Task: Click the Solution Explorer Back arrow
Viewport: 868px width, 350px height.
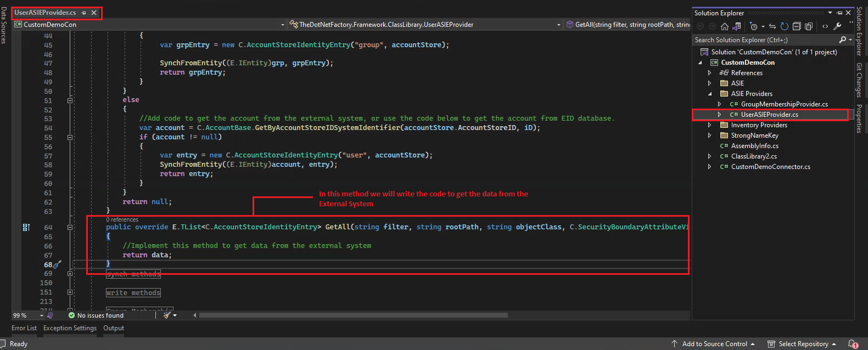Action: (x=701, y=26)
